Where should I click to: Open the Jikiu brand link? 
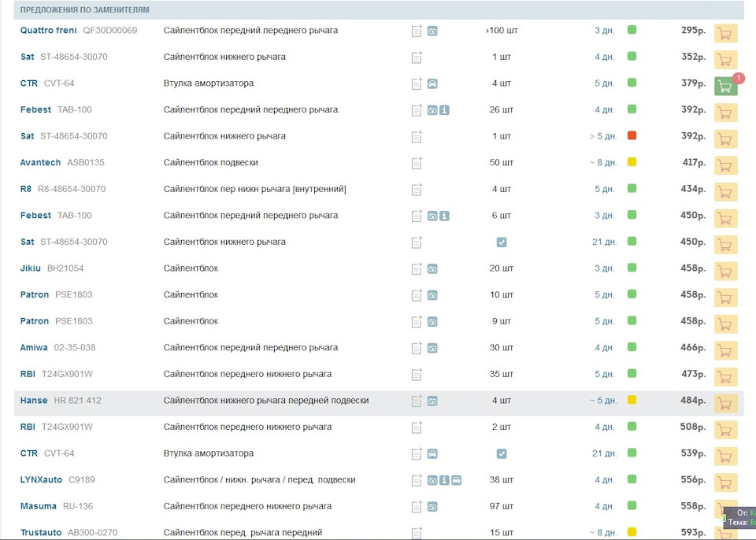[31, 268]
